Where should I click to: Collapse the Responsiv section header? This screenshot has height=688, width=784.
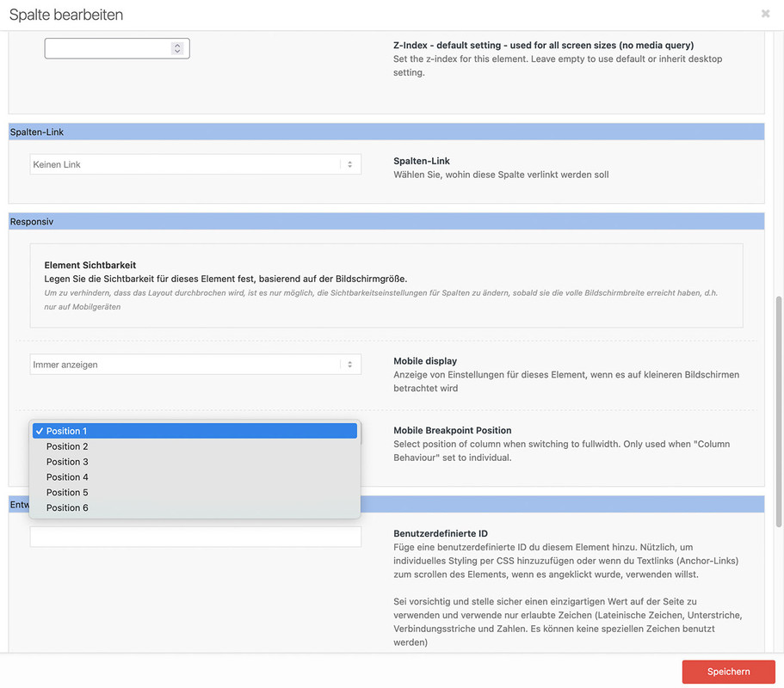click(386, 221)
